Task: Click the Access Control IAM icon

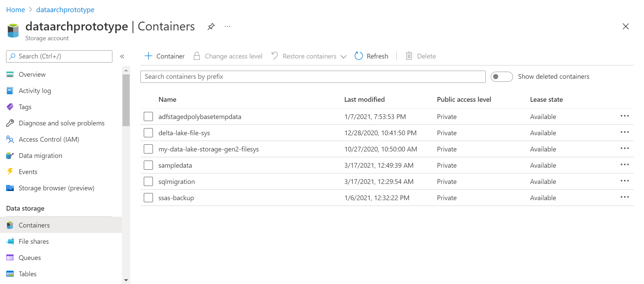Action: tap(10, 139)
